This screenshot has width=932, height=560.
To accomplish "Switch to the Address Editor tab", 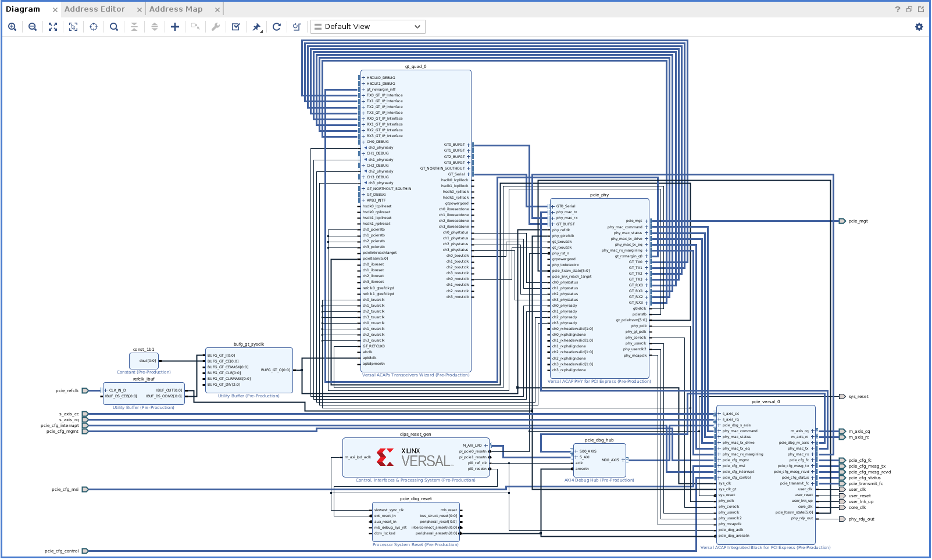I will tap(95, 9).
